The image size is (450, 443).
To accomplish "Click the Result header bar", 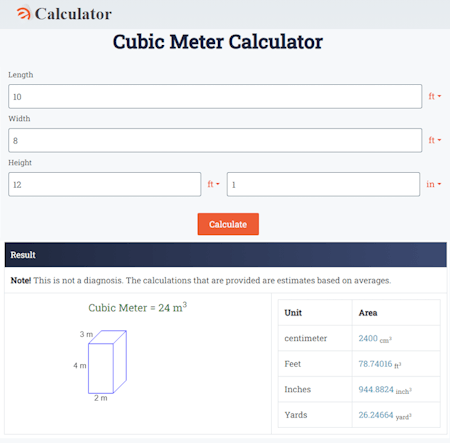I will (x=226, y=255).
